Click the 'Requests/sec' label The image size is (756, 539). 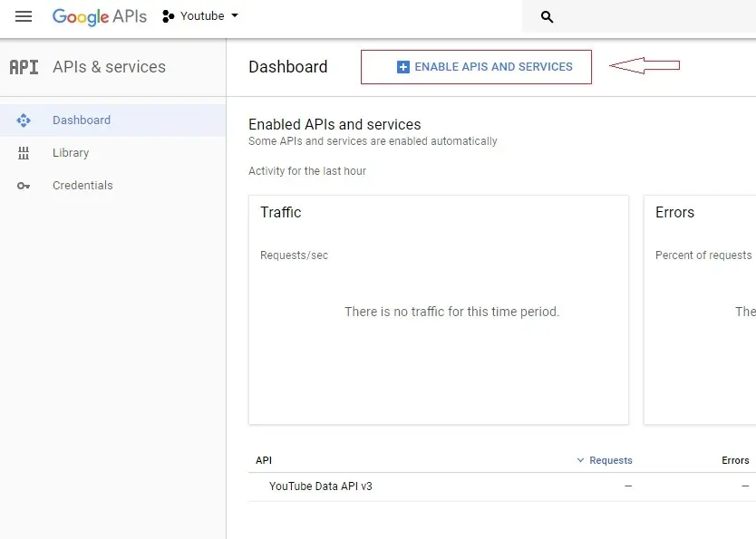(294, 255)
